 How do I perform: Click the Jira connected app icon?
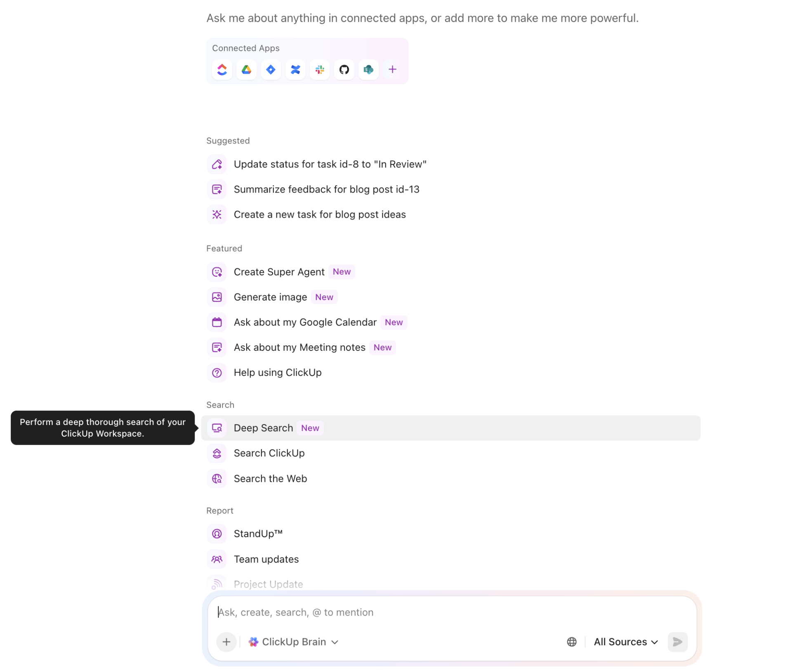271,69
